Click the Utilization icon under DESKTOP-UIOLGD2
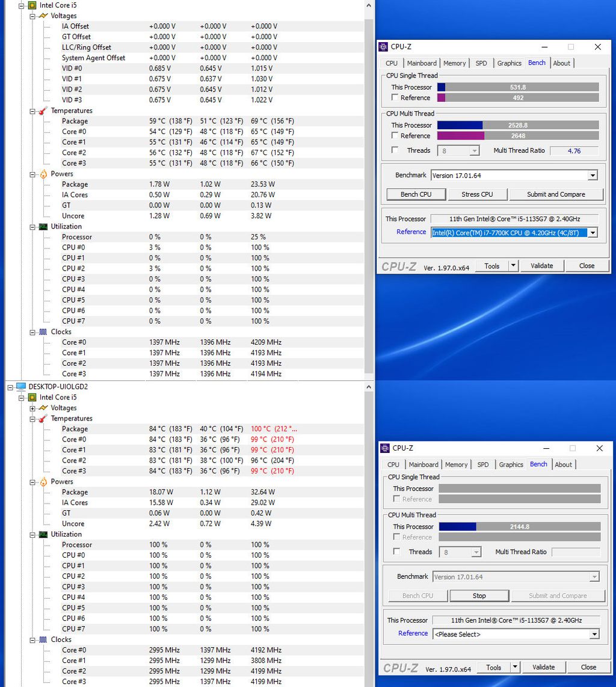 click(x=43, y=535)
